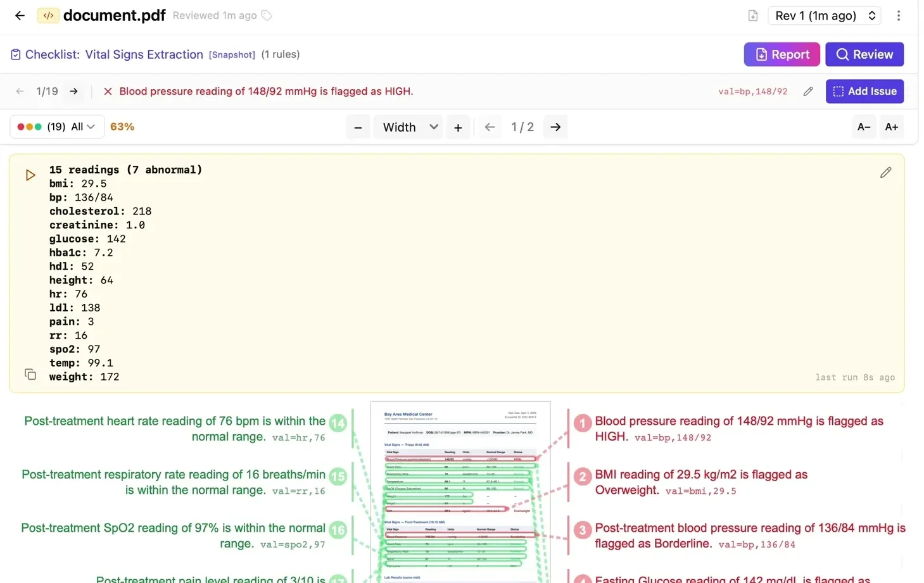Go to the next issue after 1/19
Image resolution: width=924 pixels, height=583 pixels.
(74, 91)
